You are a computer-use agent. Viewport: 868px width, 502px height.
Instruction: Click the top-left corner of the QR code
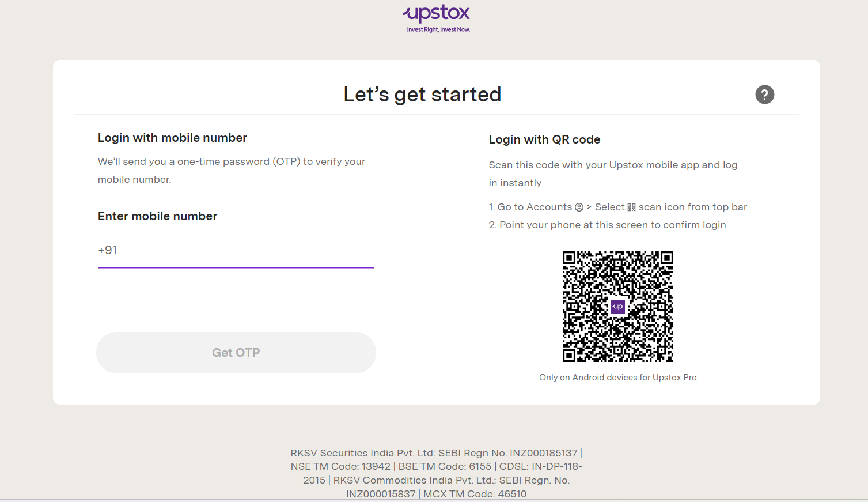(x=569, y=258)
